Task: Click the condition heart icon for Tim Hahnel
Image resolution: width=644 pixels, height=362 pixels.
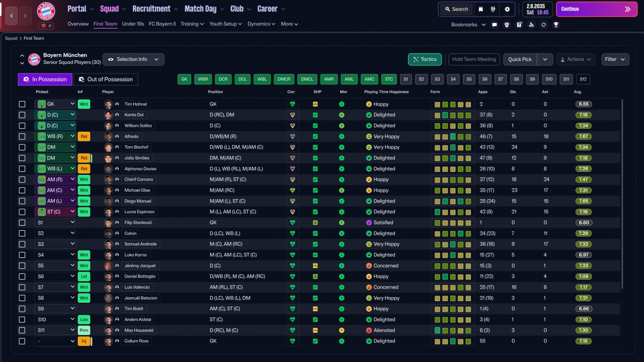Action: point(291,104)
